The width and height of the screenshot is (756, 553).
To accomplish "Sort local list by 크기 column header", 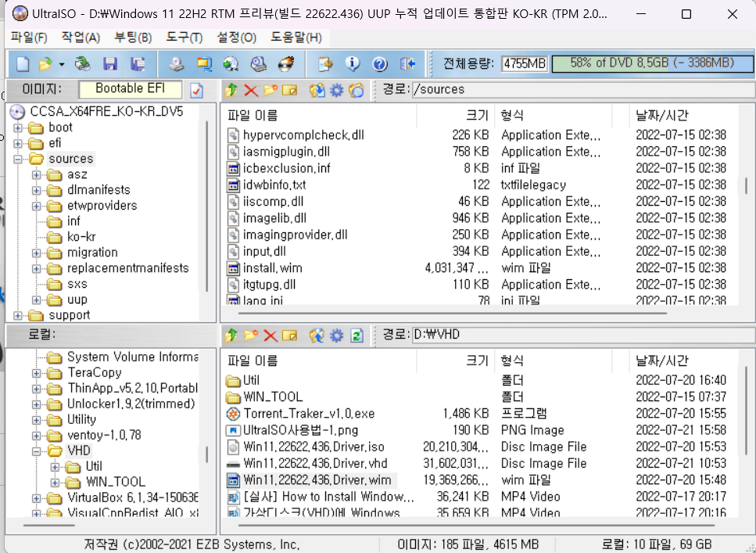I will (x=456, y=361).
